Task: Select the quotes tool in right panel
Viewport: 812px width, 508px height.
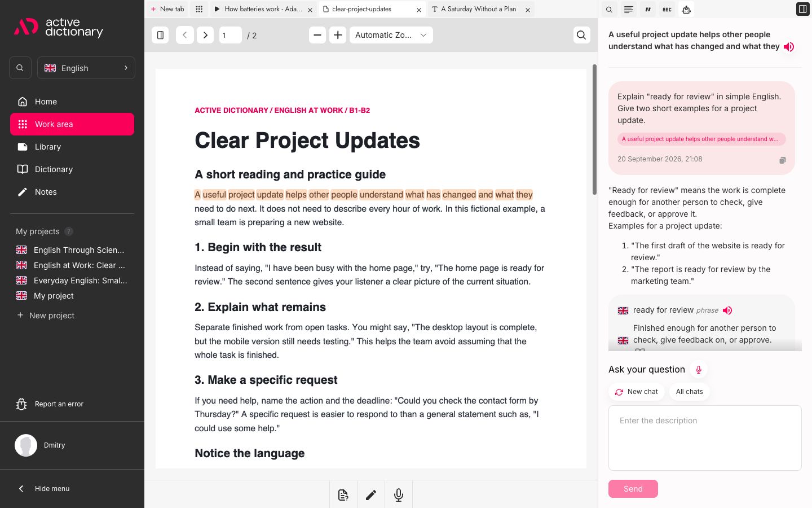Action: [x=647, y=9]
